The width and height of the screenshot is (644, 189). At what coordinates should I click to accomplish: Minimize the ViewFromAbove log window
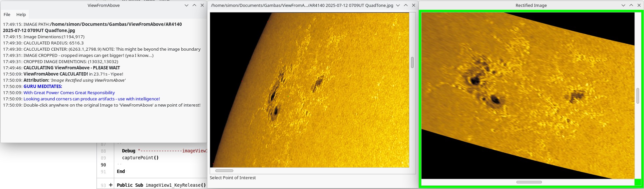pos(187,5)
